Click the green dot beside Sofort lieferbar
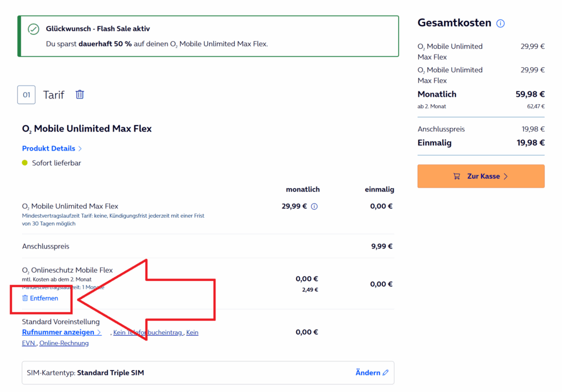 point(24,163)
